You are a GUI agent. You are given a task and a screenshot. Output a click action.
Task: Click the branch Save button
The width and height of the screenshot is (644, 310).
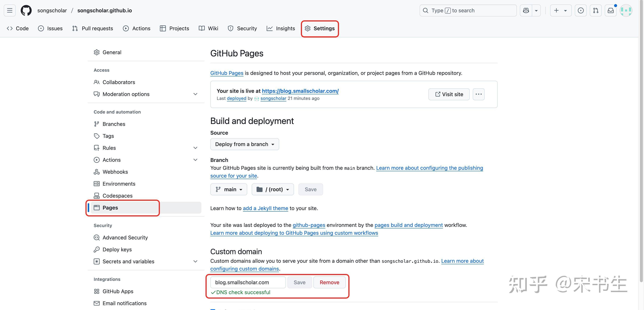(x=310, y=189)
